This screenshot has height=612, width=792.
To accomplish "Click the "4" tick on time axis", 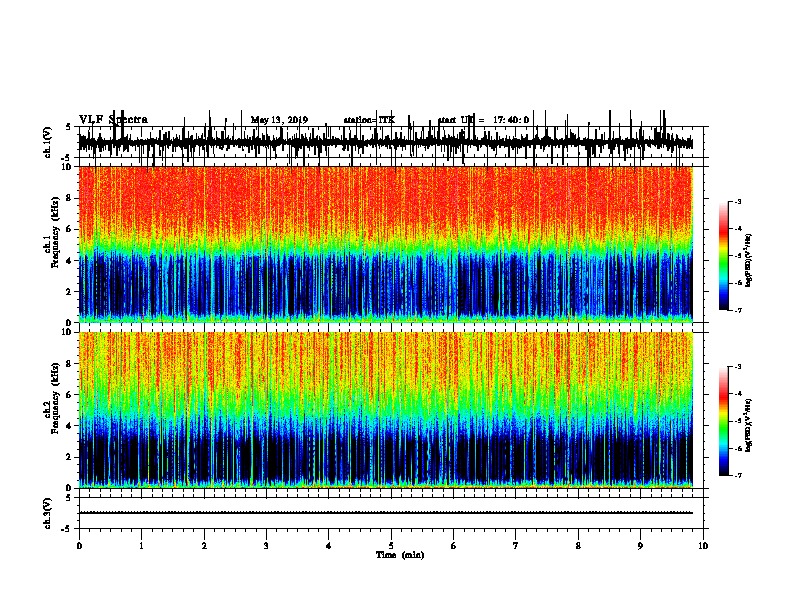I will [x=329, y=546].
